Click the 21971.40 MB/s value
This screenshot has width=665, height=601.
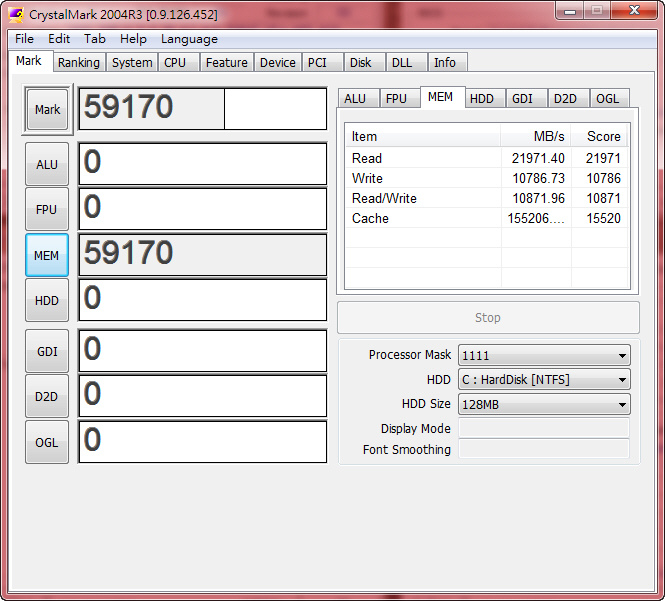click(x=538, y=158)
